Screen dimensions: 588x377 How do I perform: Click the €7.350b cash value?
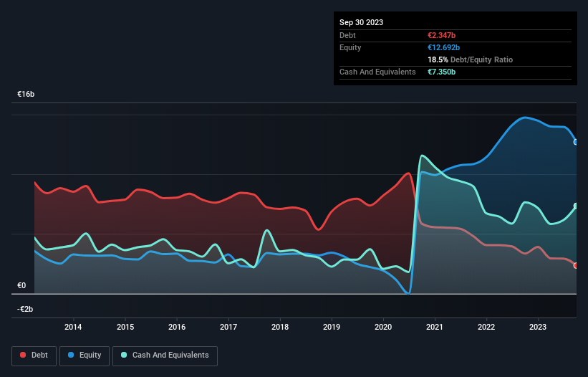pos(441,72)
